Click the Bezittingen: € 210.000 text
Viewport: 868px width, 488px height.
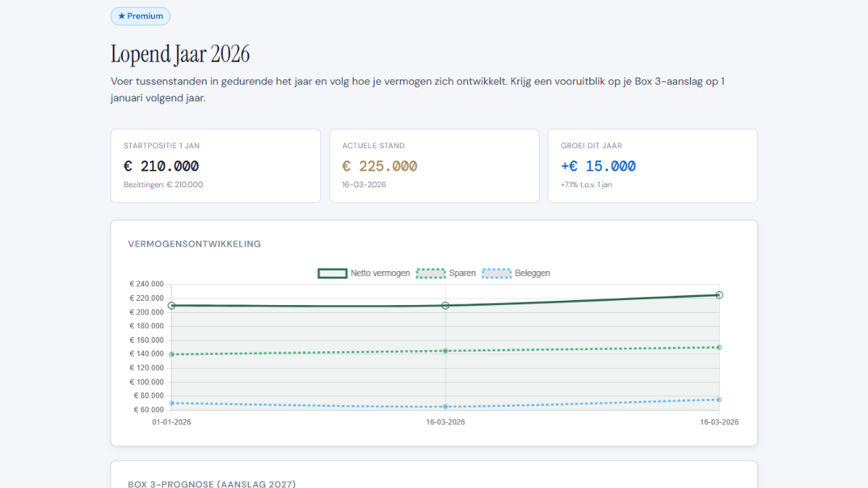click(163, 184)
